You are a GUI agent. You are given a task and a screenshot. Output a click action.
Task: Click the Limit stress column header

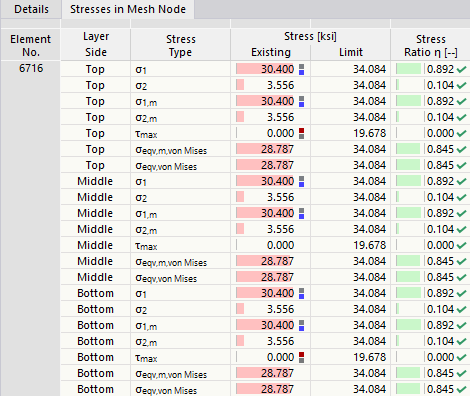(351, 52)
